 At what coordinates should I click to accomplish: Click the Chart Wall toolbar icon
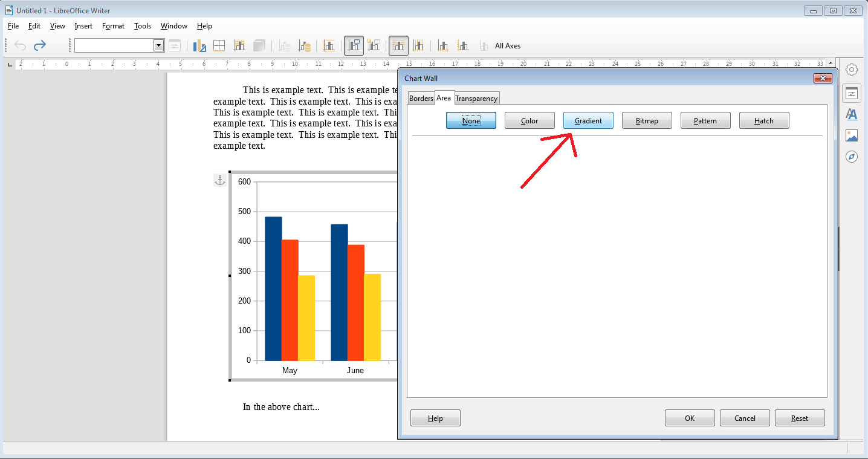tap(239, 45)
